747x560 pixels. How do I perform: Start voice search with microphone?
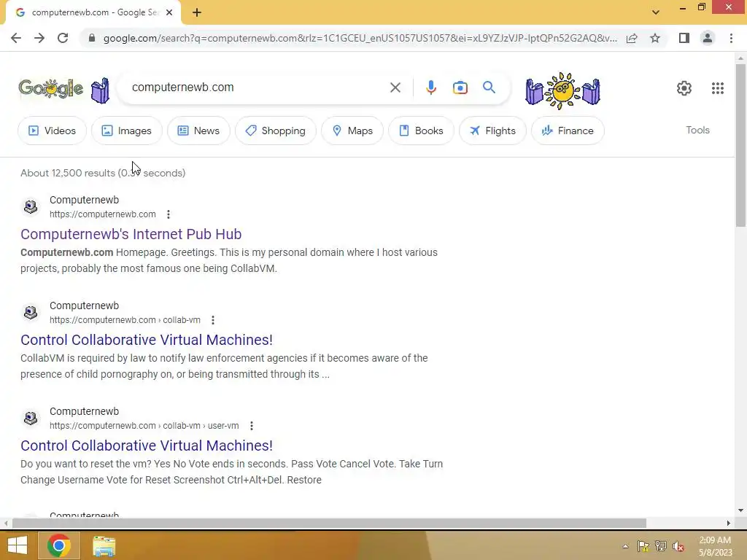pos(430,87)
